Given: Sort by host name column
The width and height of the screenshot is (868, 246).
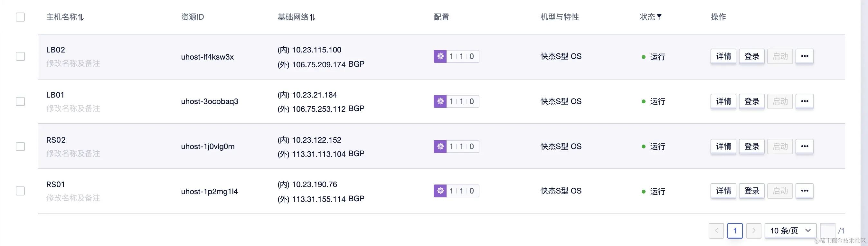Looking at the screenshot, I should tap(81, 17).
